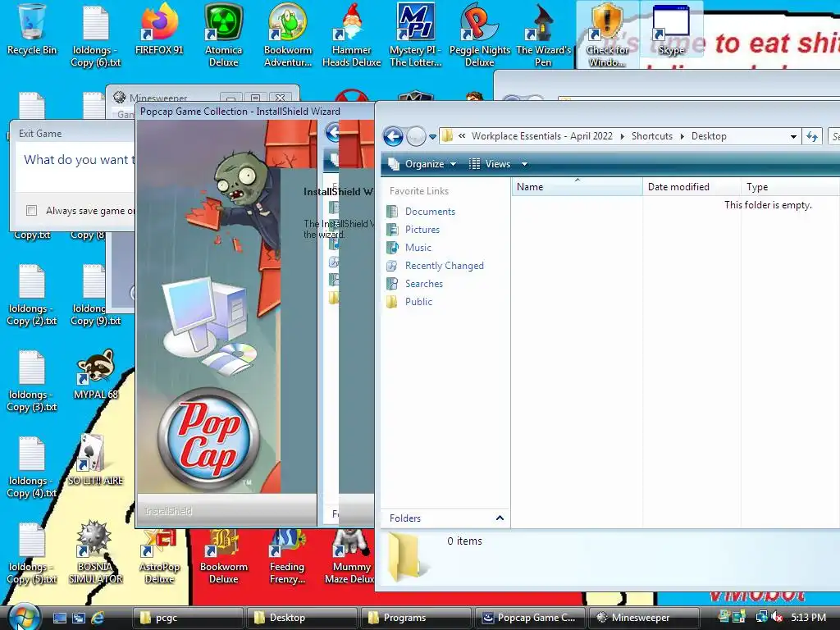Click the Windows Start orb
Viewport: 840px width, 630px height.
(x=24, y=617)
